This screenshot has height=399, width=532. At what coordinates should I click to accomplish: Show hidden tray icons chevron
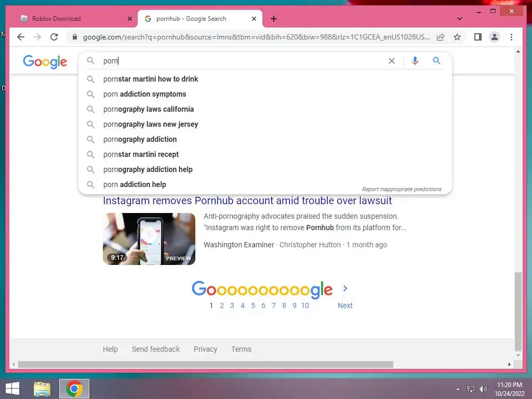coord(458,389)
